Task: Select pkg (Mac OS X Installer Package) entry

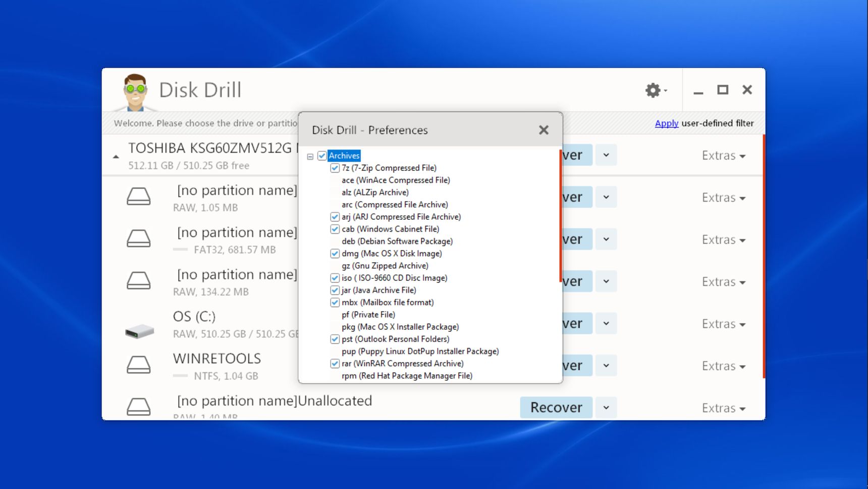Action: point(400,327)
